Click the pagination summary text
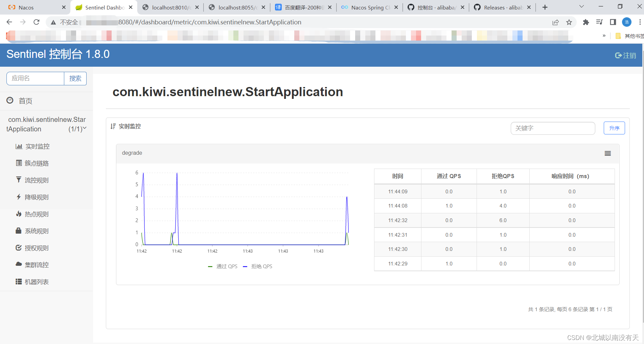Viewport: 644px width, 344px height. point(570,309)
